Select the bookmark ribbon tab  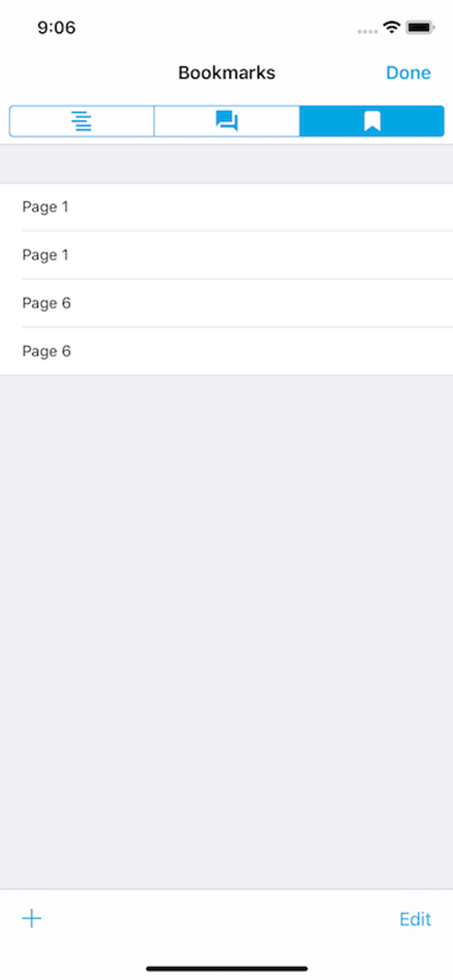point(372,121)
